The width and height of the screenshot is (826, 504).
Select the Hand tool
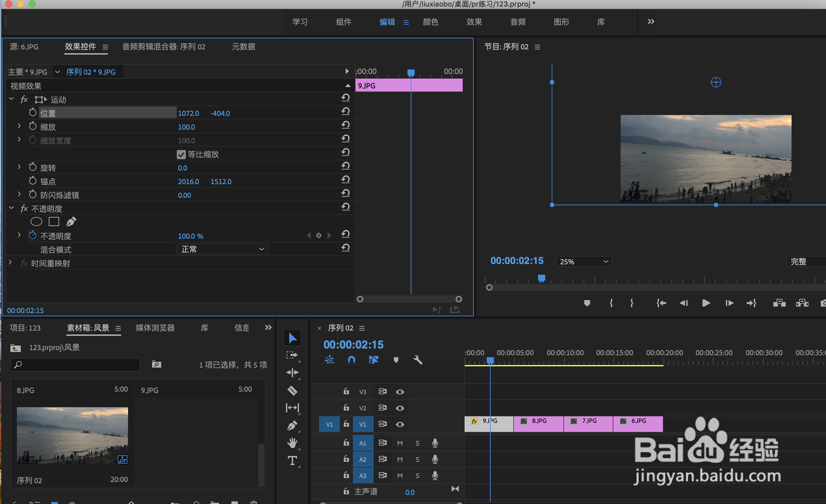tap(292, 443)
